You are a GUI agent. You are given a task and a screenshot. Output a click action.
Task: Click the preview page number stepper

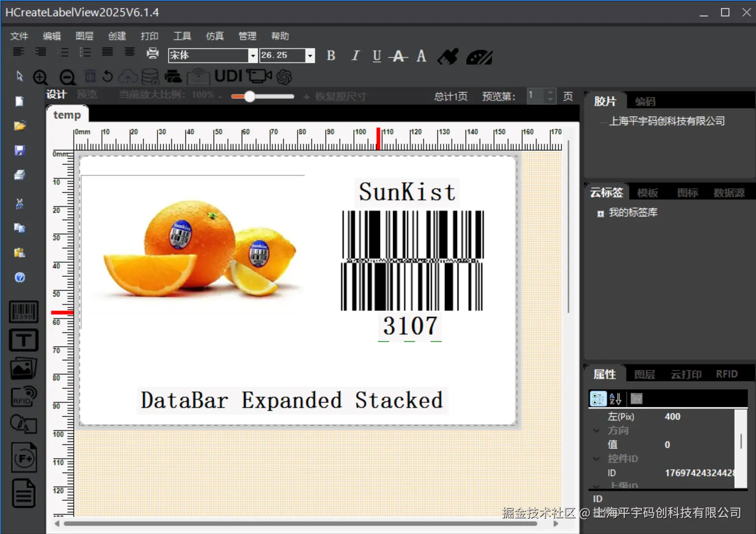click(x=550, y=96)
